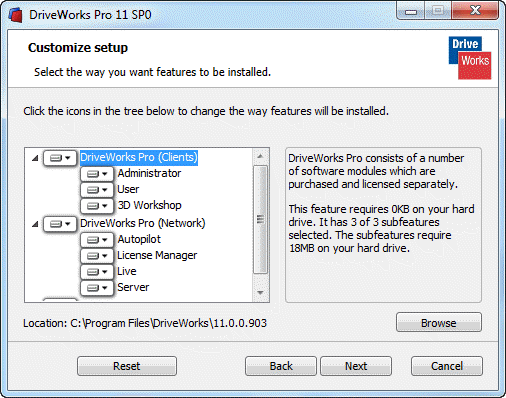
Task: Open install-mode icon for Server feature
Action: click(x=97, y=287)
